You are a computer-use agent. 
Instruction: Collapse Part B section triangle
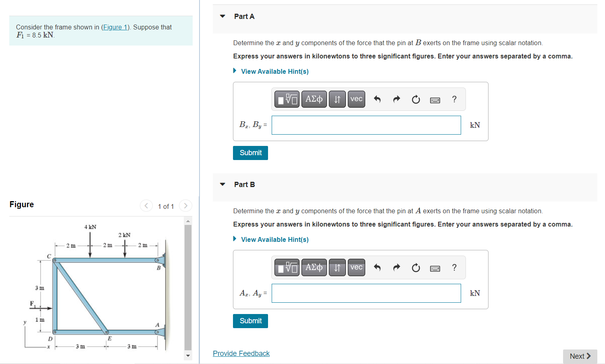click(222, 185)
